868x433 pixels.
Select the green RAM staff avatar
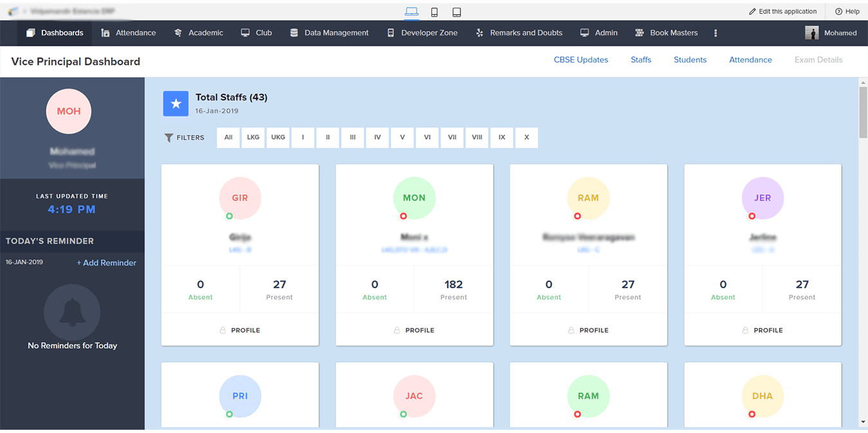[x=588, y=396]
